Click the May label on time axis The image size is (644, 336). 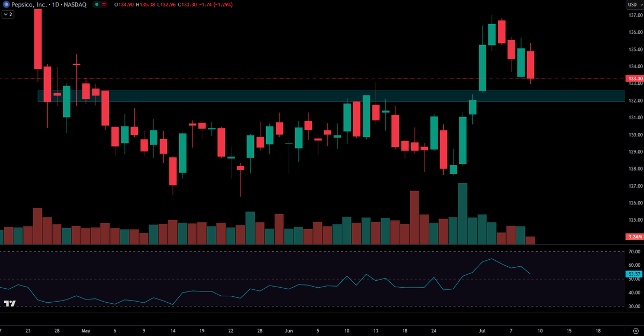coord(87,331)
